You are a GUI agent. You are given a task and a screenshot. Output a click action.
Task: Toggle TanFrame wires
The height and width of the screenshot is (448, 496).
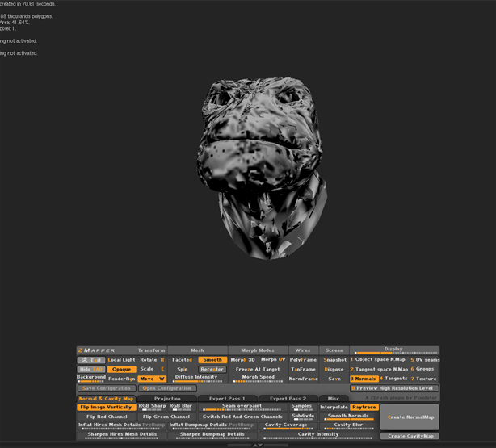pyautogui.click(x=303, y=369)
